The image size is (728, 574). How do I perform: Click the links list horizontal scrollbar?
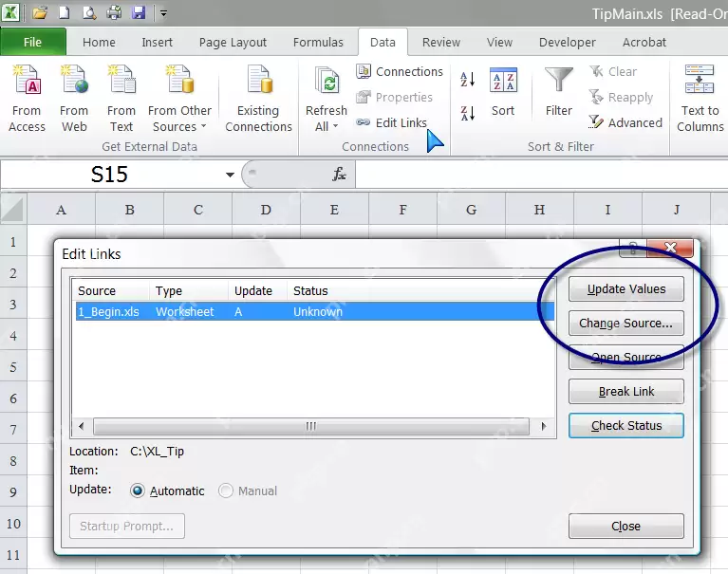pos(310,426)
